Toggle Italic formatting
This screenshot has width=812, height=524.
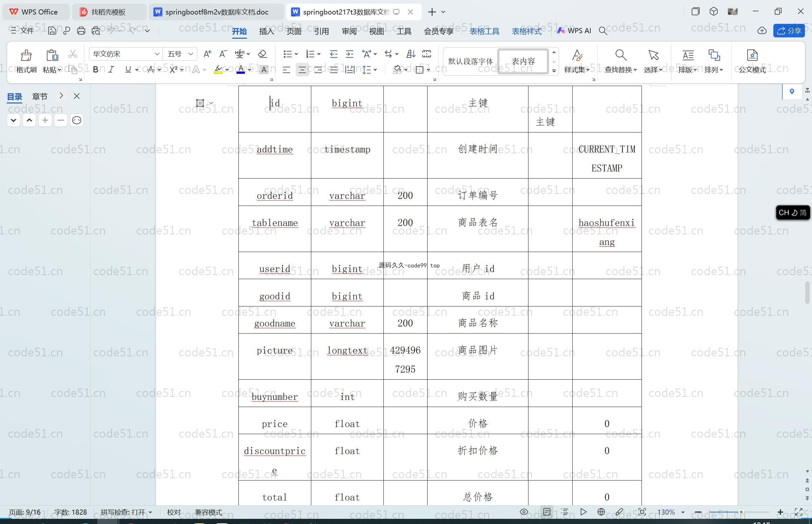pyautogui.click(x=111, y=70)
